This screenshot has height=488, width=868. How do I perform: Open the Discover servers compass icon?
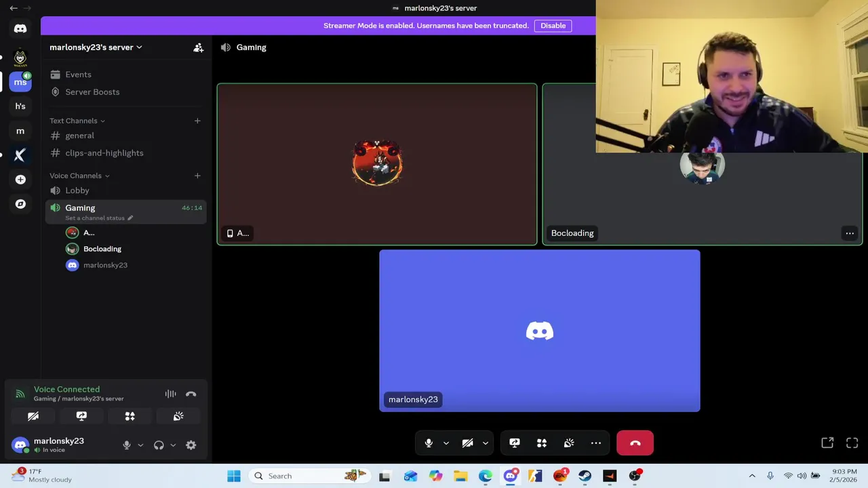(x=20, y=204)
